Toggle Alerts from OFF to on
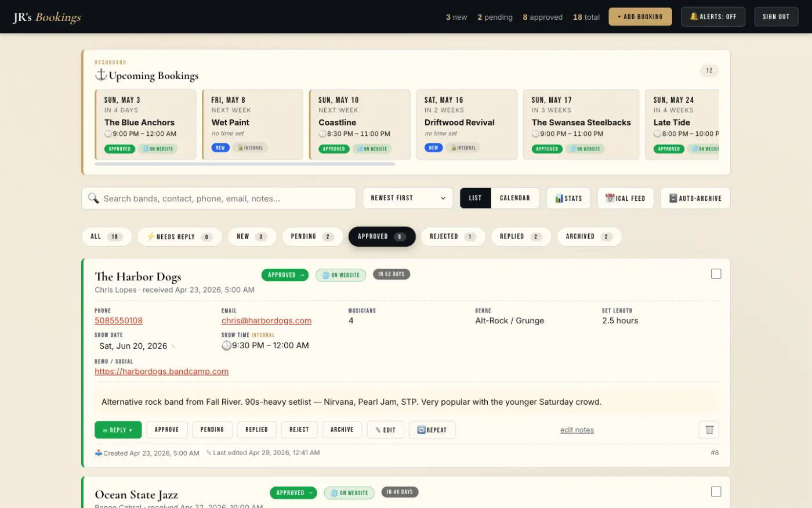This screenshot has width=812, height=508. [x=713, y=16]
